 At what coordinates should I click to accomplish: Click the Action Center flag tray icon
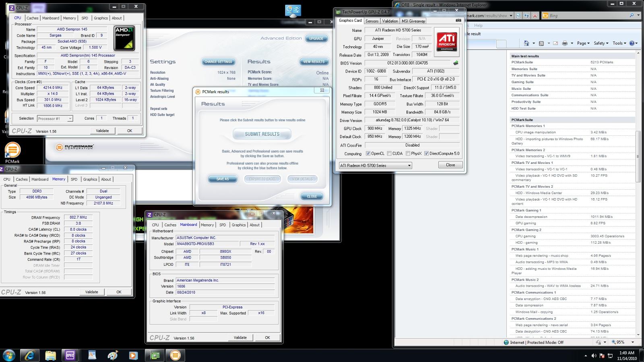point(602,356)
